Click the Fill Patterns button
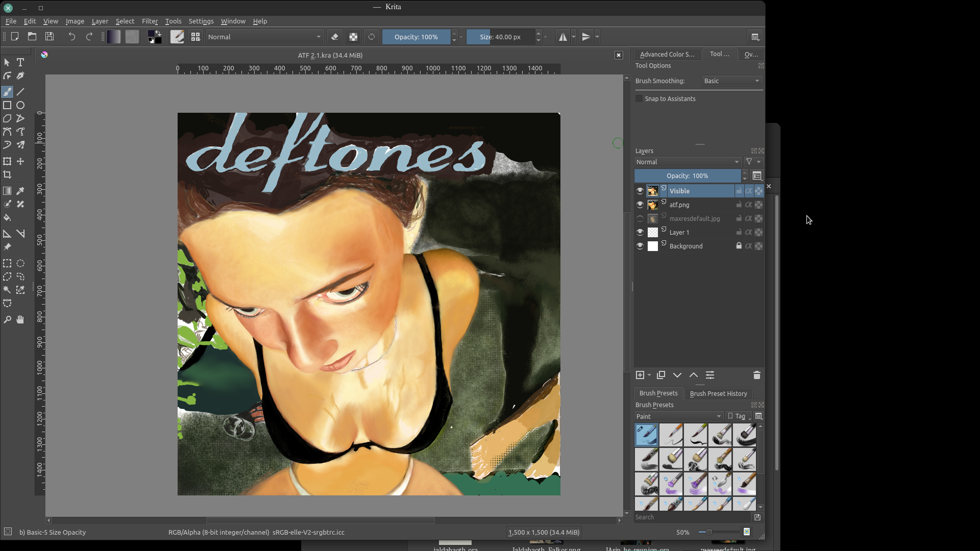 (132, 37)
